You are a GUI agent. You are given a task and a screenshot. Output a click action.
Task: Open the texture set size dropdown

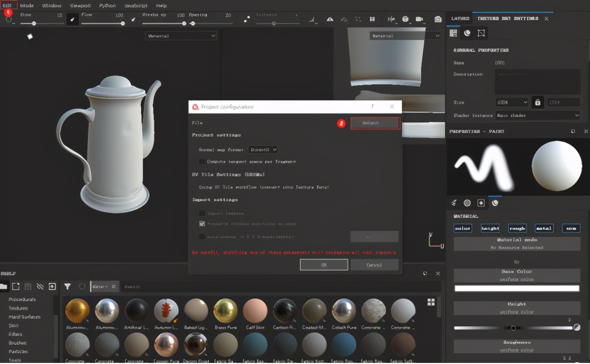(512, 102)
